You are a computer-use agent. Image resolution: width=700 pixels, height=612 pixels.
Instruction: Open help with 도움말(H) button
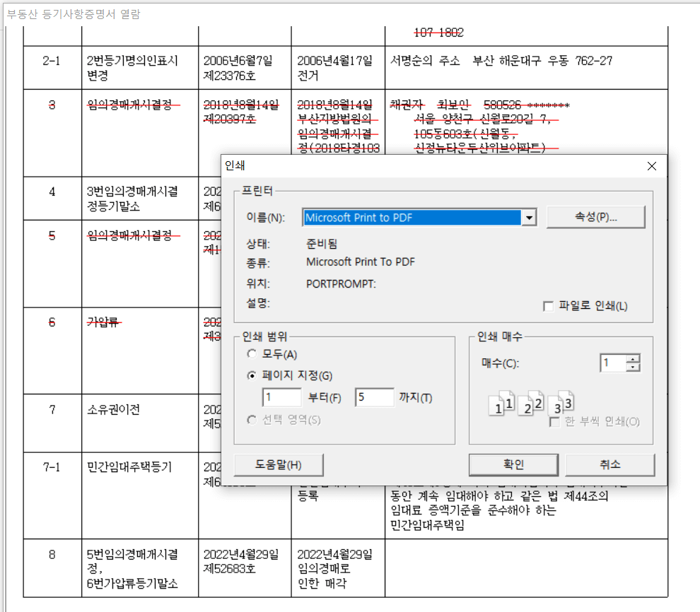(x=279, y=465)
